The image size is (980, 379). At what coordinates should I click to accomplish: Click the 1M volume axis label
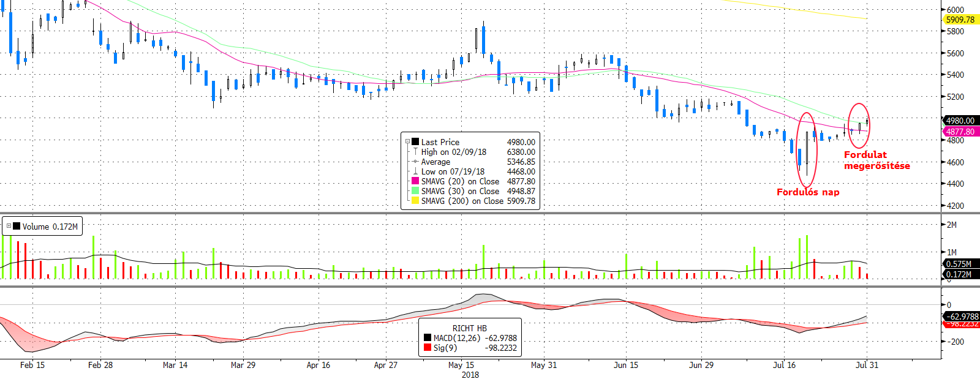(952, 252)
